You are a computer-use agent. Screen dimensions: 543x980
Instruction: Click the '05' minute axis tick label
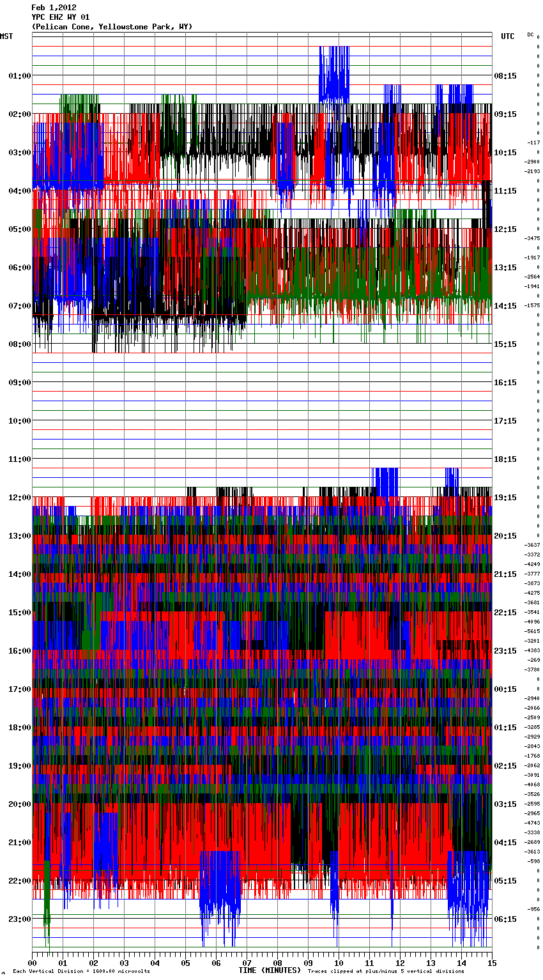(185, 962)
